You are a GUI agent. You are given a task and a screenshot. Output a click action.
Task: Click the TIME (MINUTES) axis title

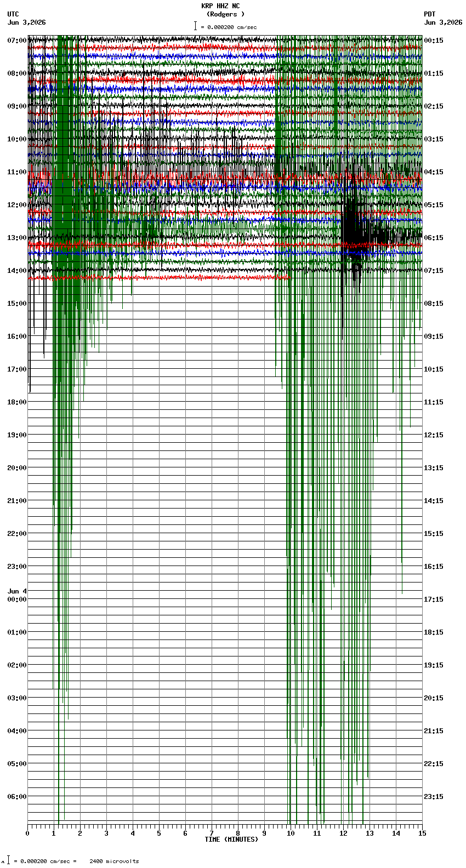(231, 840)
